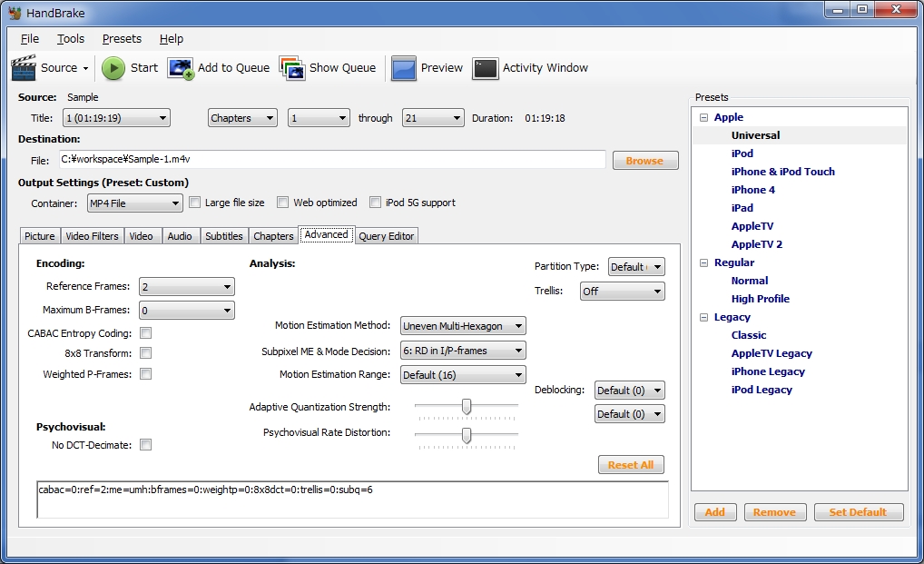Click the Preview monitor icon
The width and height of the screenshot is (924, 564).
[x=404, y=68]
